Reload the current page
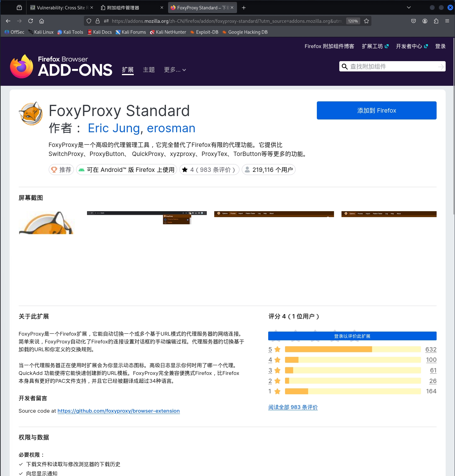The height and width of the screenshot is (476, 455). (31, 21)
